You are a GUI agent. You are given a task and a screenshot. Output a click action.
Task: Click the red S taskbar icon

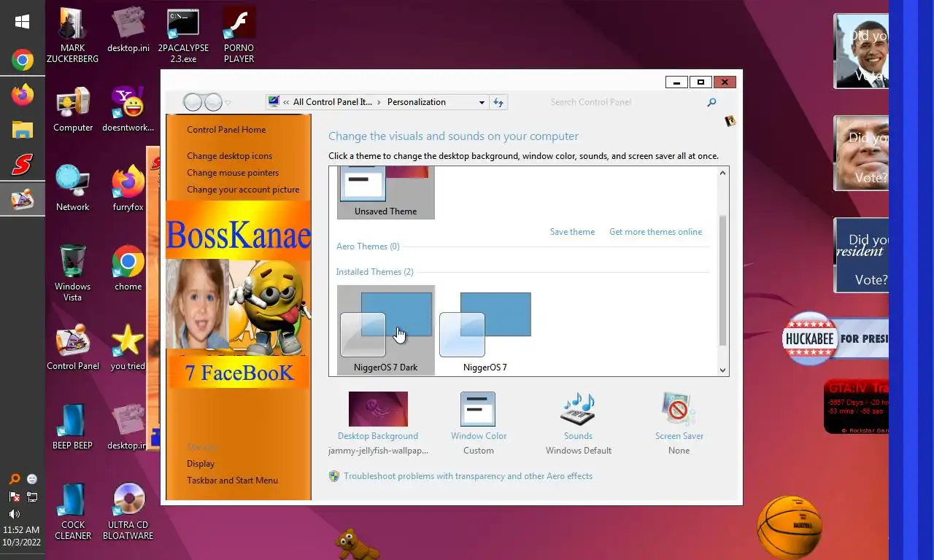pyautogui.click(x=22, y=165)
